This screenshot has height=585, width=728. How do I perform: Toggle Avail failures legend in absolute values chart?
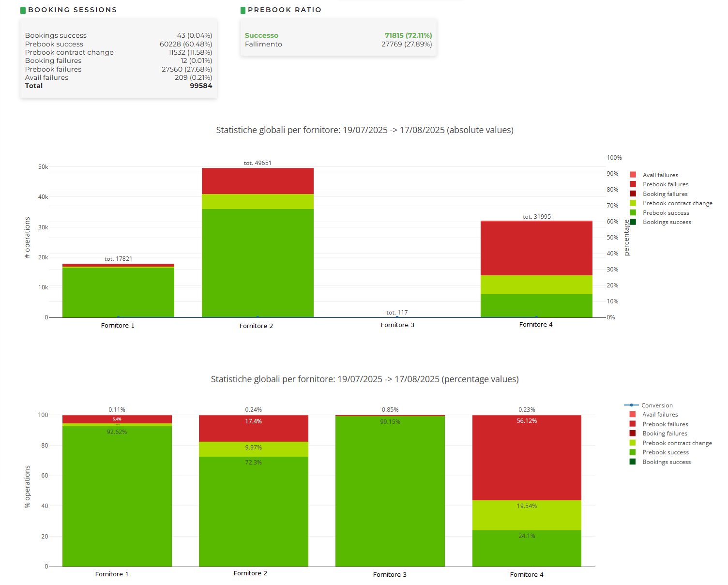click(x=660, y=175)
